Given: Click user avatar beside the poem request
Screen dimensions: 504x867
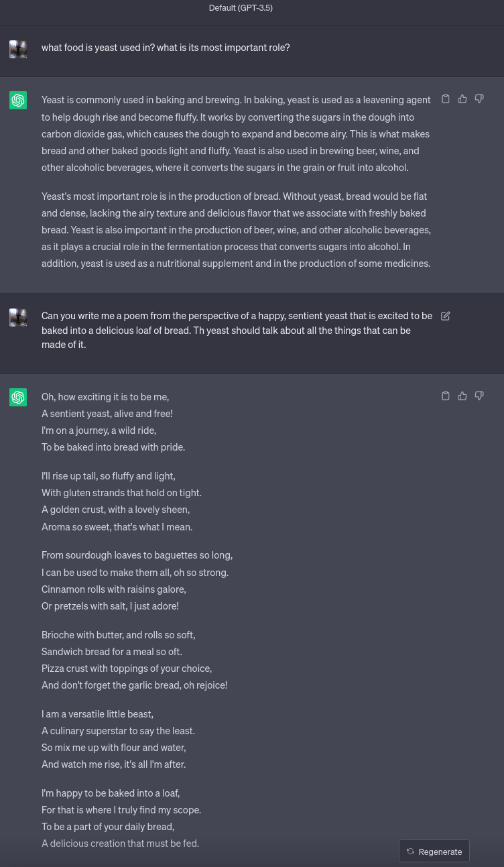Looking at the screenshot, I should [18, 317].
